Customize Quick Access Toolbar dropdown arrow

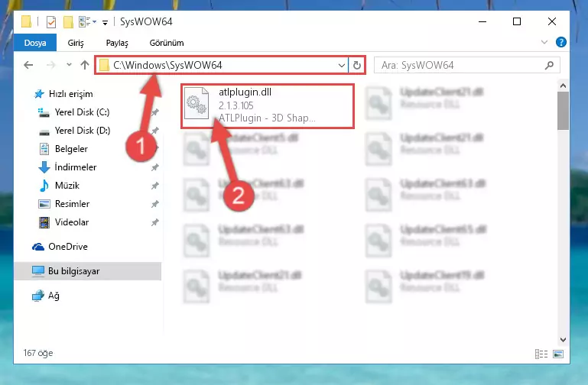[x=105, y=22]
